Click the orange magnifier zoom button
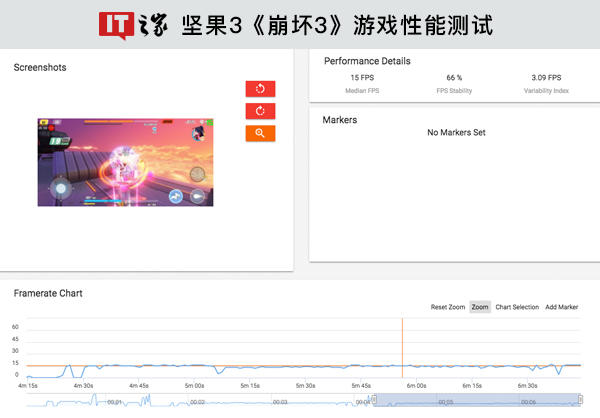 (x=260, y=133)
